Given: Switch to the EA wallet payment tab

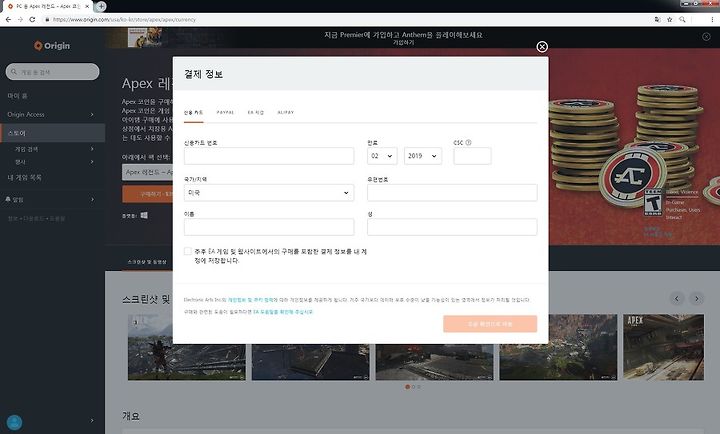Looking at the screenshot, I should [256, 113].
